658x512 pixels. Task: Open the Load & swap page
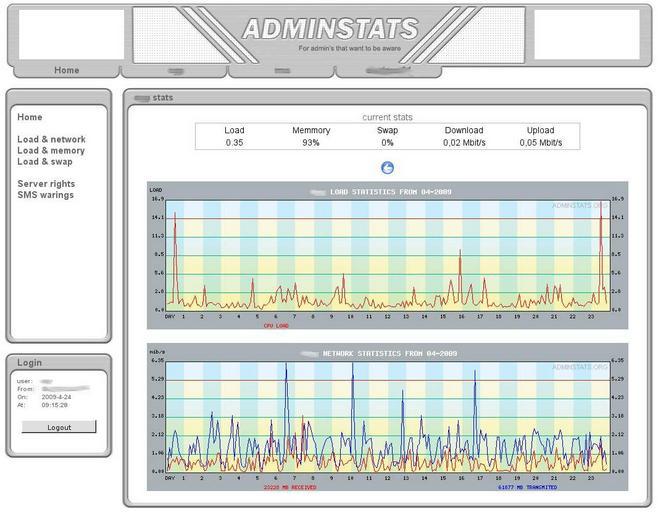tap(45, 161)
